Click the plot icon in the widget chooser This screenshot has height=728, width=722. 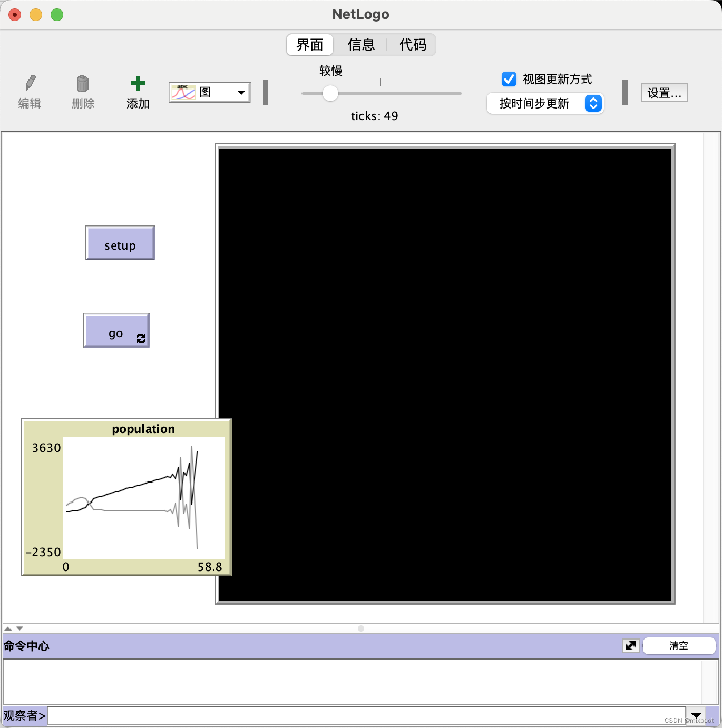[x=183, y=92]
